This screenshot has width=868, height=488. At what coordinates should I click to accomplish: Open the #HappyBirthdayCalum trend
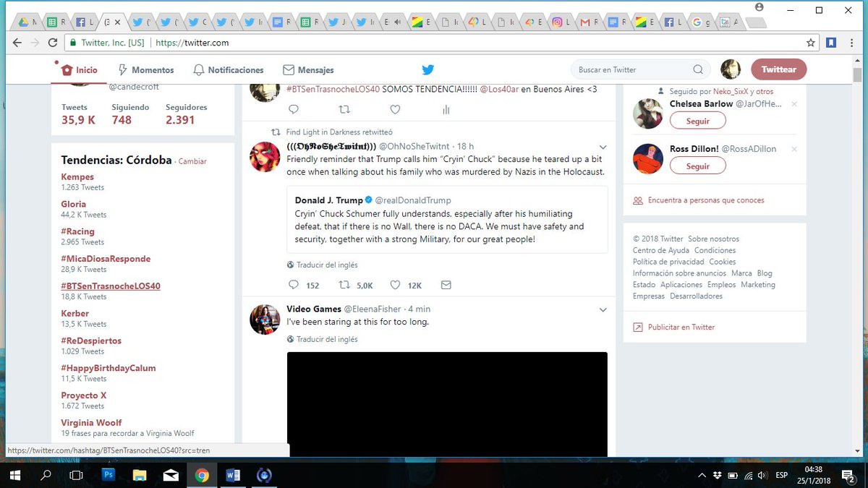109,368
